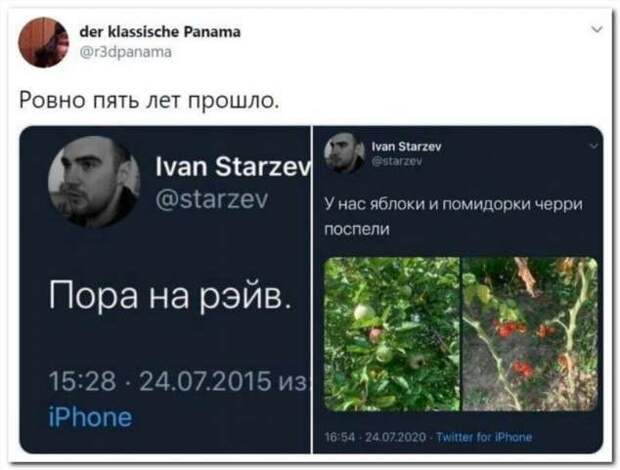Image resolution: width=620 pixels, height=470 pixels.
Task: Click Ivan Starzev's small avatar in right tweet
Action: tap(344, 153)
